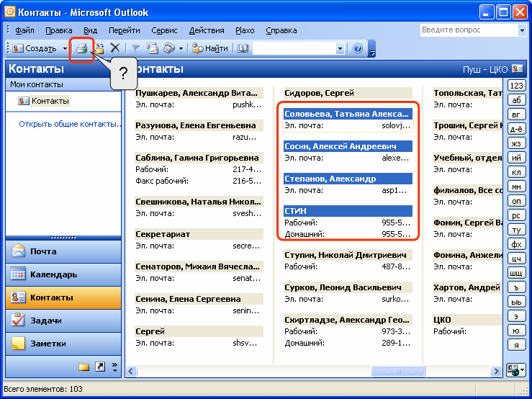Click the Folder List icon in navigation pane
This screenshot has height=399, width=532.
click(84, 367)
